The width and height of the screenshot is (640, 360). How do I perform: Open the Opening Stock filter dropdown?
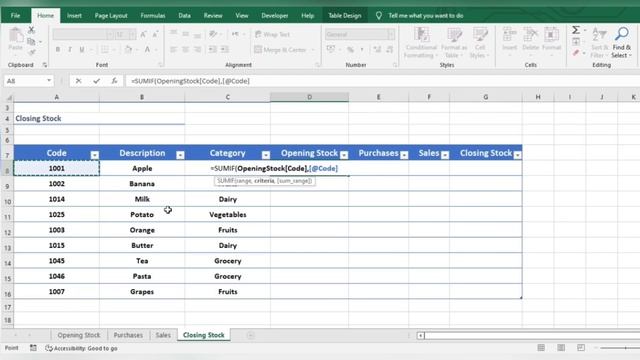click(344, 155)
